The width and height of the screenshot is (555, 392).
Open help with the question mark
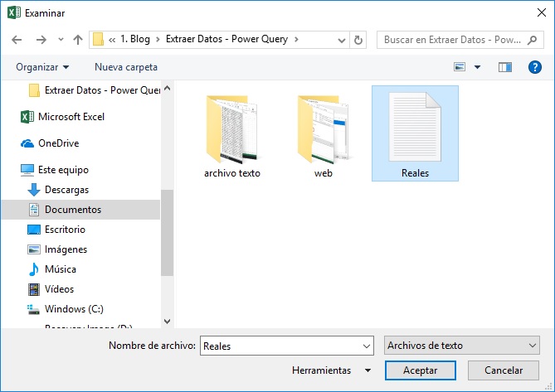click(534, 67)
